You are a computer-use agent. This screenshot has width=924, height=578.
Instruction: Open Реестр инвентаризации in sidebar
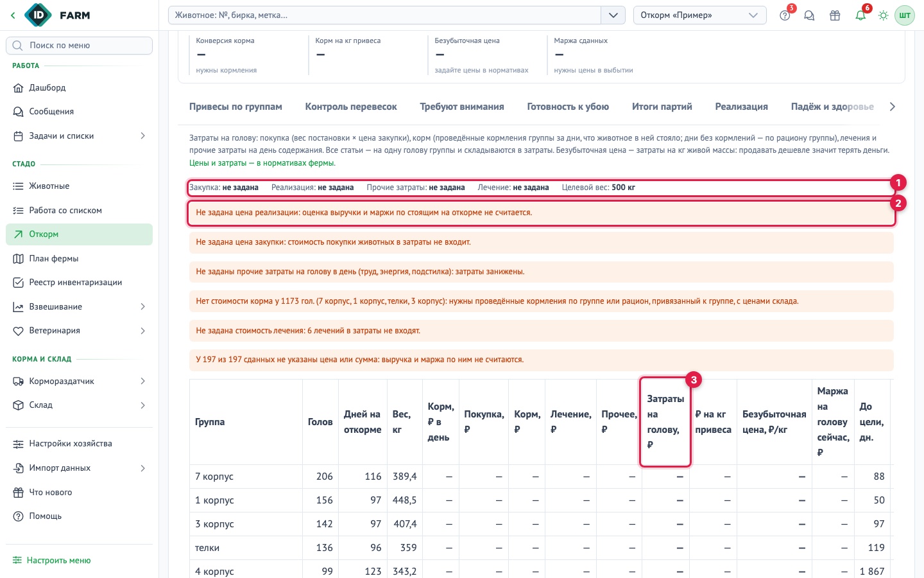[79, 283]
